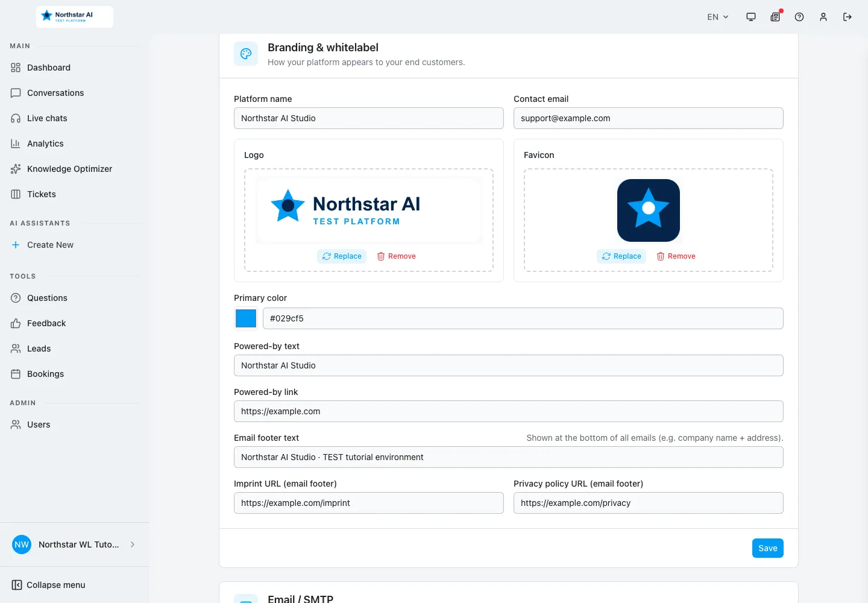Open the Users admin page text
Image resolution: width=868 pixels, height=603 pixels.
coord(39,425)
